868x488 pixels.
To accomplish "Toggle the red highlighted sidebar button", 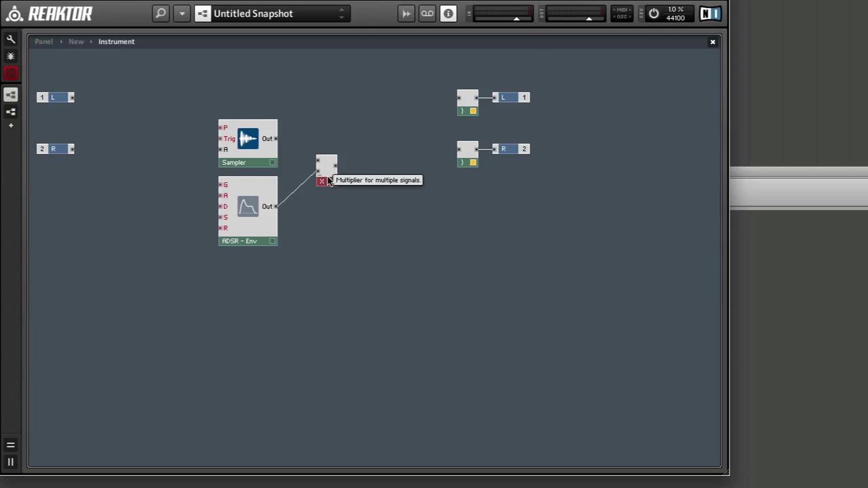I will click(11, 73).
